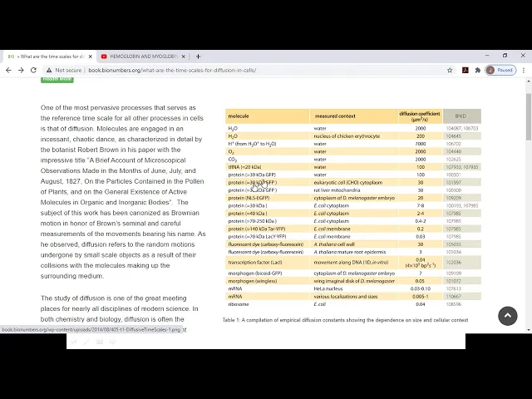This screenshot has width=532, height=399.
Task: Click the page vertical scrollbar thumb
Action: pyautogui.click(x=529, y=116)
